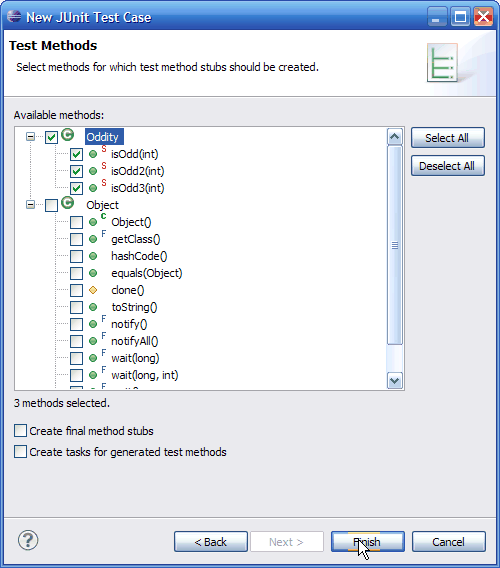The height and width of the screenshot is (568, 500).
Task: Click the notify() method icon
Action: tap(93, 324)
